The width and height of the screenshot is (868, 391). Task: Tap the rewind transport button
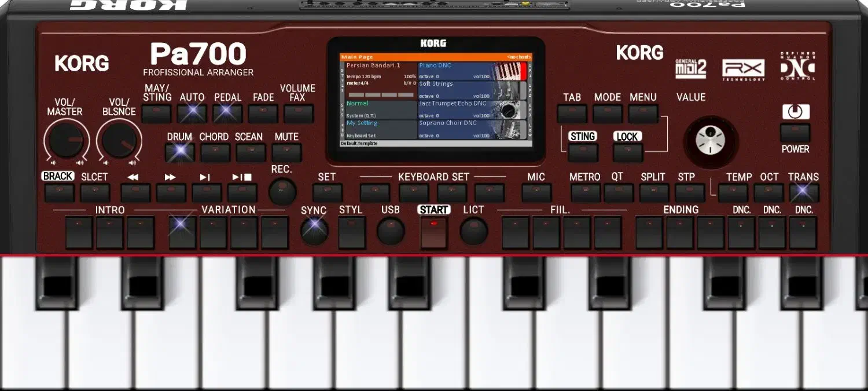[136, 193]
